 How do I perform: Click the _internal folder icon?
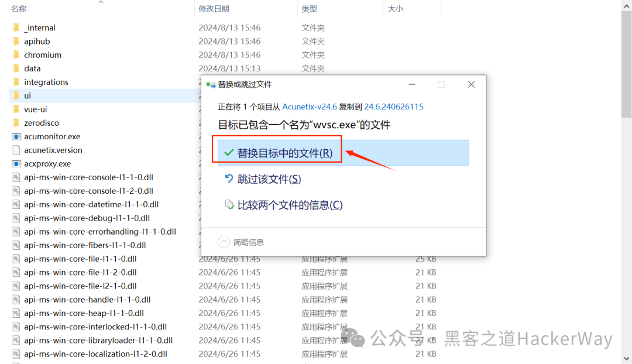point(16,28)
